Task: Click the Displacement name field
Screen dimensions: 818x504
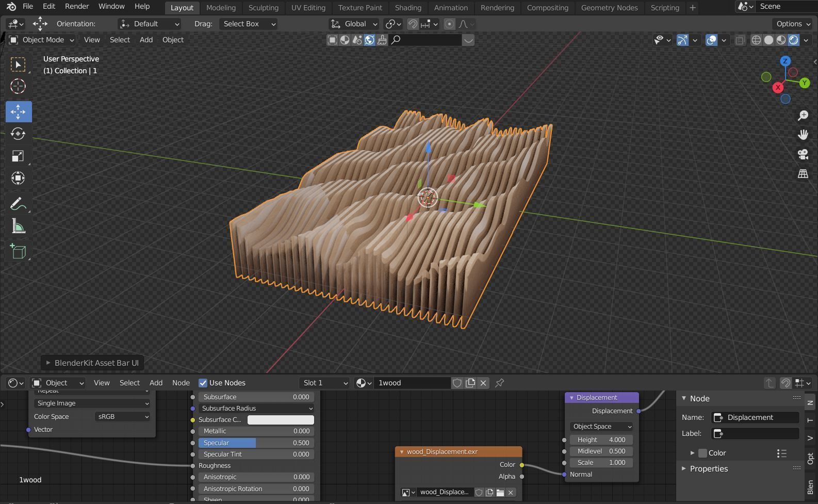Action: 755,417
